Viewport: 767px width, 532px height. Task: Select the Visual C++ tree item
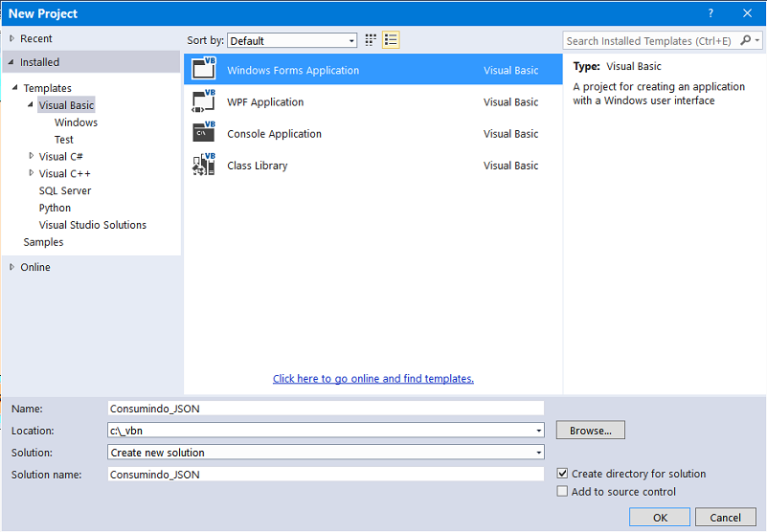[64, 173]
